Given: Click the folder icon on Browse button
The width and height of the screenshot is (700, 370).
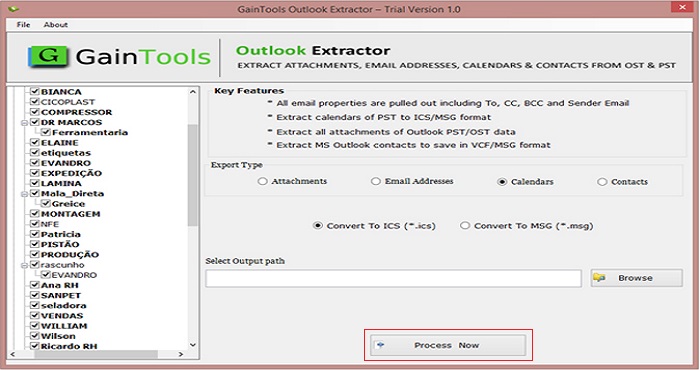Looking at the screenshot, I should pyautogui.click(x=599, y=278).
